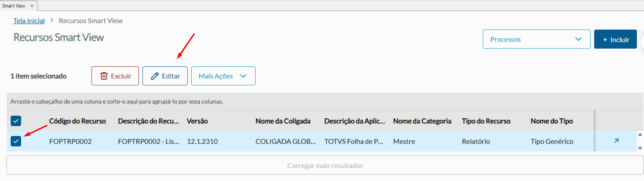
Task: Go to the Tela Inicial link
Action: [x=29, y=21]
